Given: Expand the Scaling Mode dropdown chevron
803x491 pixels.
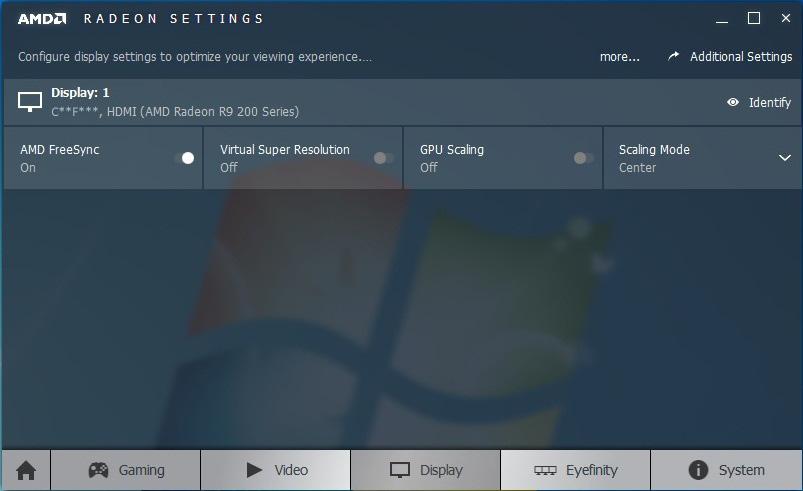Looking at the screenshot, I should (x=785, y=158).
